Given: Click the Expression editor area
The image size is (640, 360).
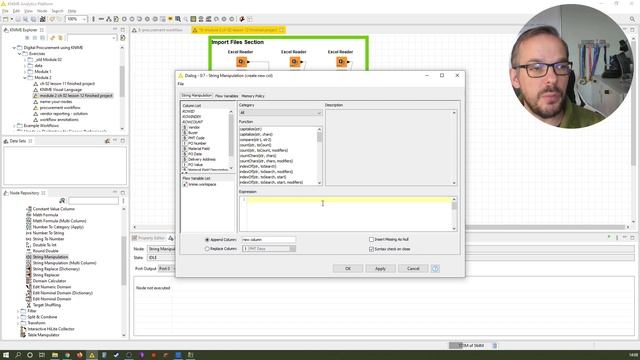Looking at the screenshot, I should click(x=348, y=214).
